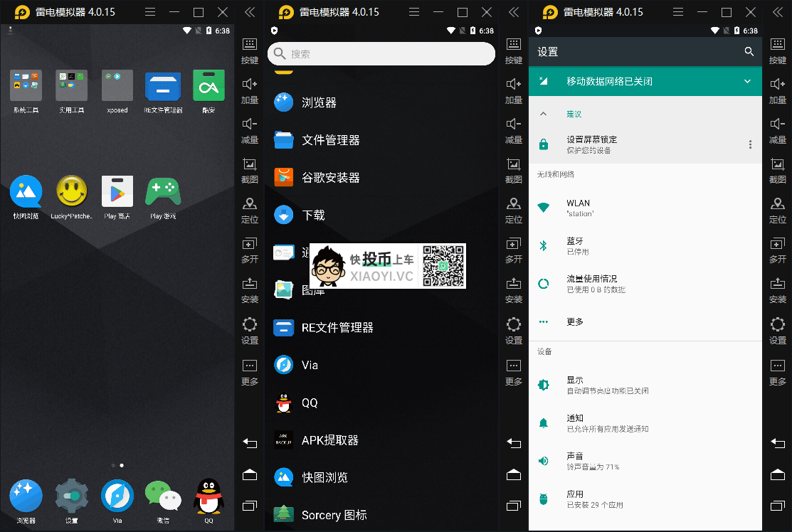The height and width of the screenshot is (532, 792).
Task: Open 浏览器 in the app drawer list
Action: [x=381, y=102]
